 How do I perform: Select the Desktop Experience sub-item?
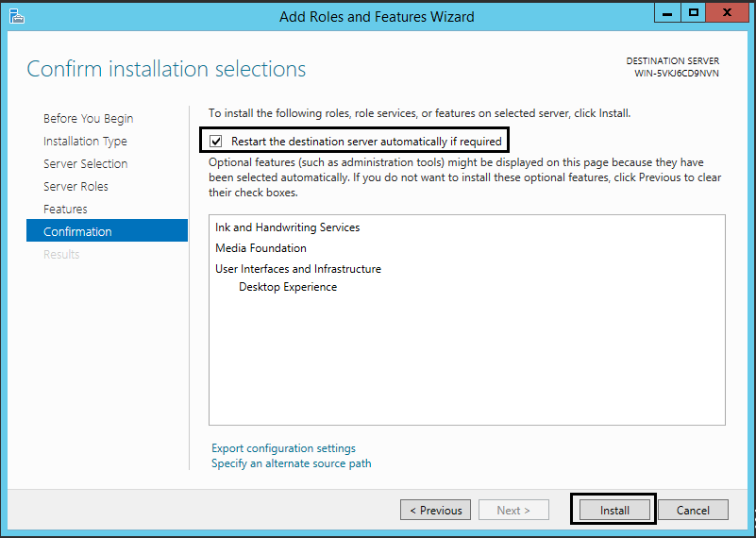pos(287,287)
